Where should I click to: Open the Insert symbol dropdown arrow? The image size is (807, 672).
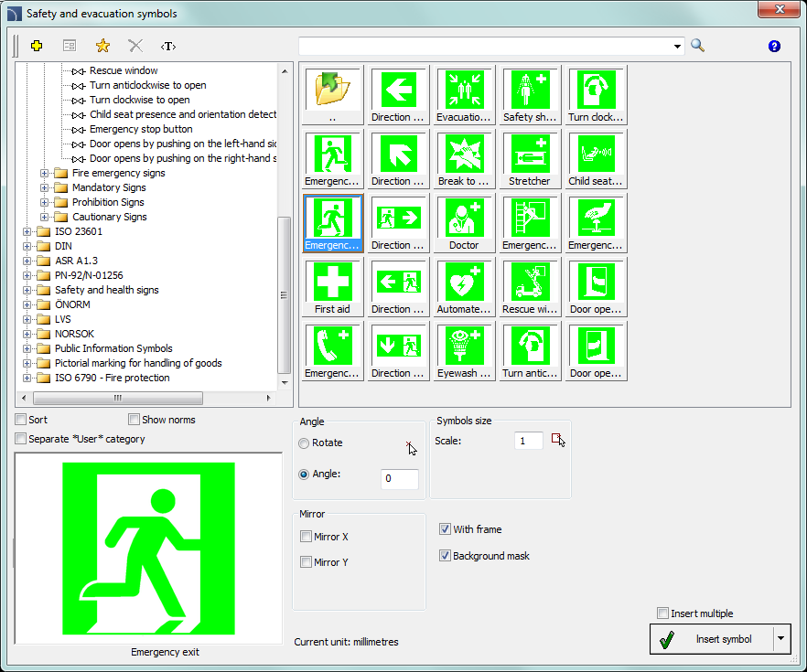pos(780,639)
